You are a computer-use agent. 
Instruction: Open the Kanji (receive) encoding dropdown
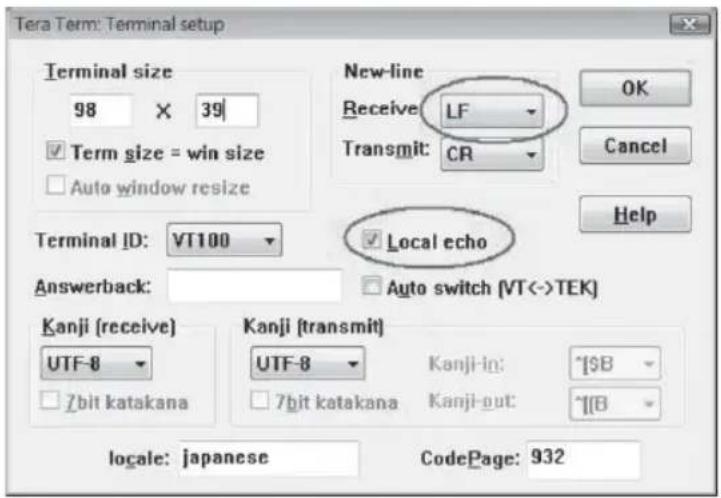[x=96, y=363]
